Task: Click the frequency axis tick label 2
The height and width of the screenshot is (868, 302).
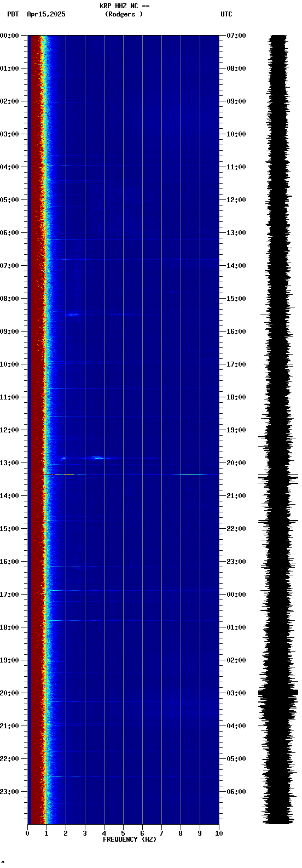Action: (66, 833)
